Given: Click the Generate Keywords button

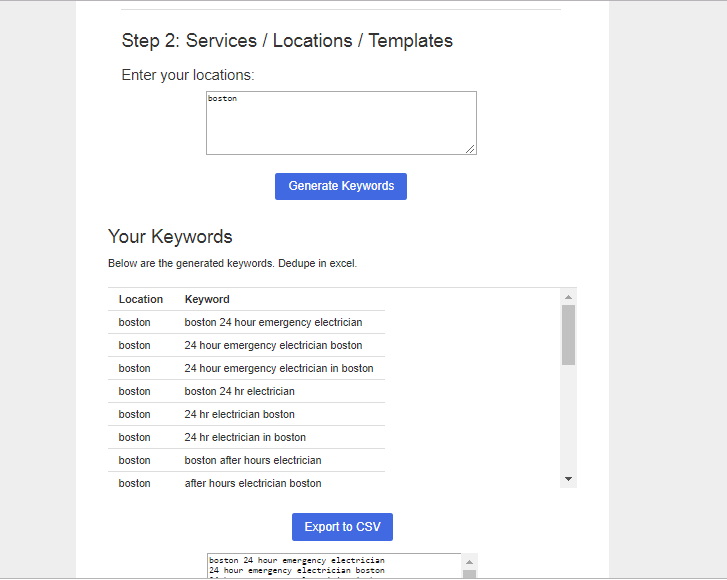Looking at the screenshot, I should [340, 186].
